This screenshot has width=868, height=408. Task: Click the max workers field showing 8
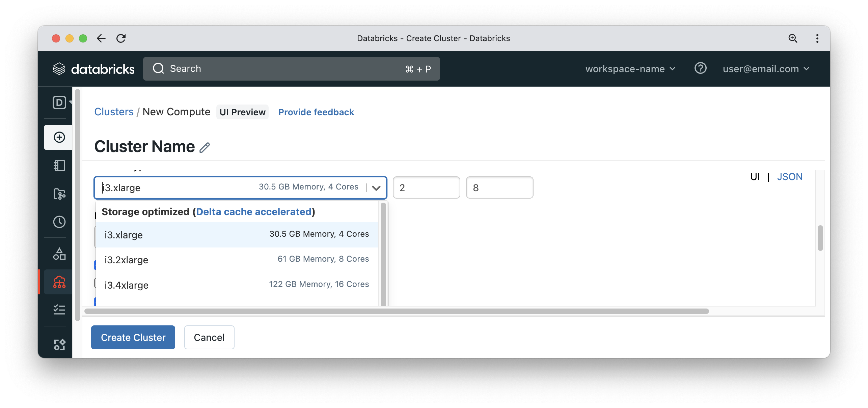tap(499, 188)
